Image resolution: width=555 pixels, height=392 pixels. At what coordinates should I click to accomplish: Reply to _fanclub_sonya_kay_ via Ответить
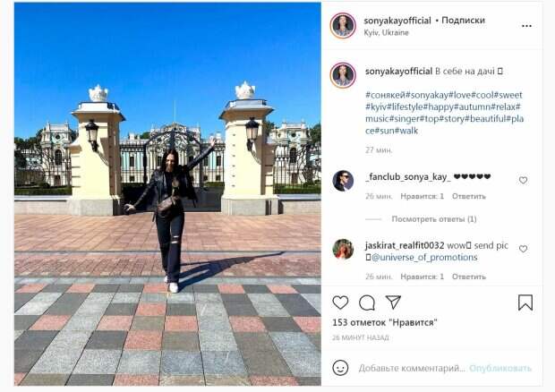469,196
